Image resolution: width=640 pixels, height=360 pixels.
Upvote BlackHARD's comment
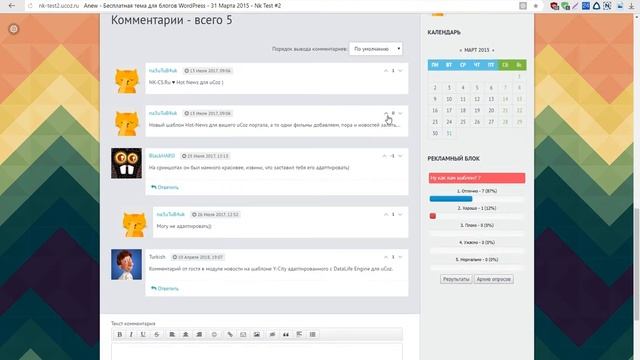coord(384,156)
